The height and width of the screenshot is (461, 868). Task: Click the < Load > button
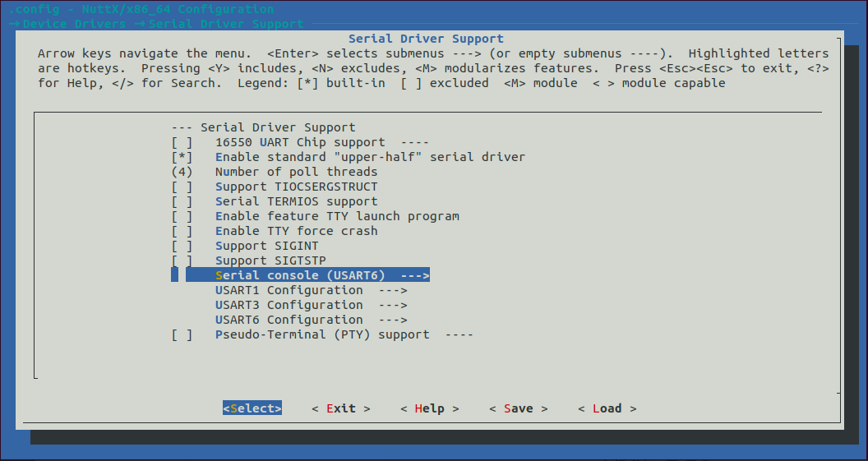[607, 408]
